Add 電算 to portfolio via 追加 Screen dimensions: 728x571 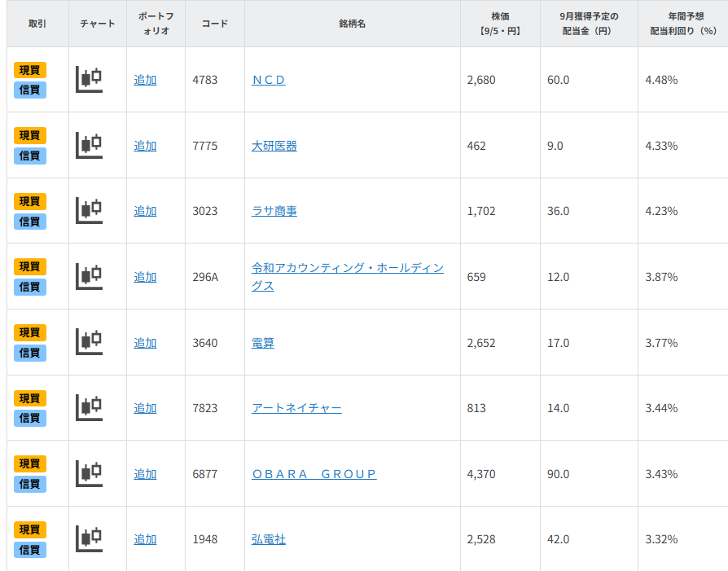tap(145, 343)
